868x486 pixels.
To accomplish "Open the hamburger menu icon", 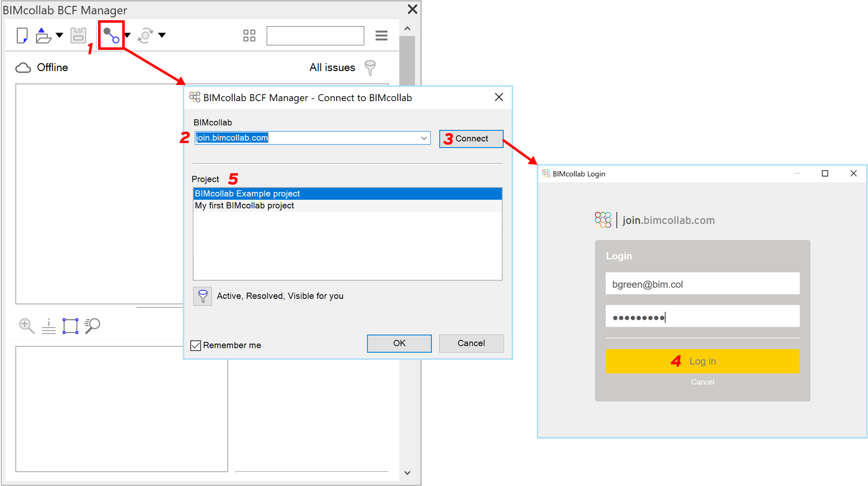I will point(382,36).
